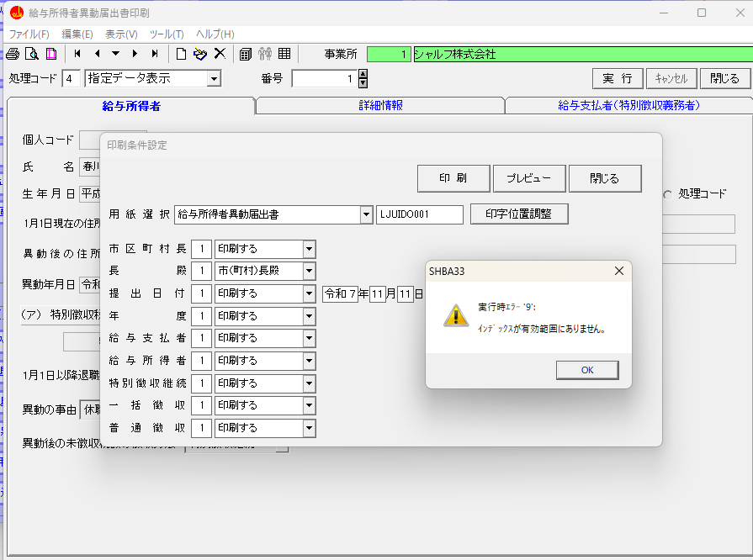Click the new blank document icon

point(181,54)
